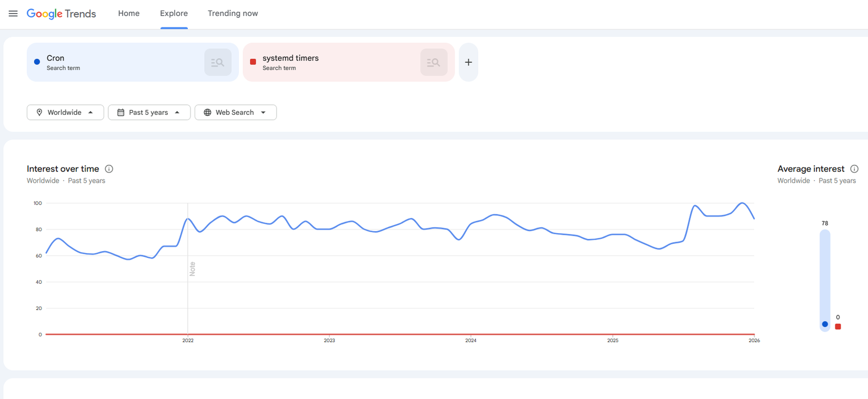Click the Note marker on the chart

pos(193,268)
